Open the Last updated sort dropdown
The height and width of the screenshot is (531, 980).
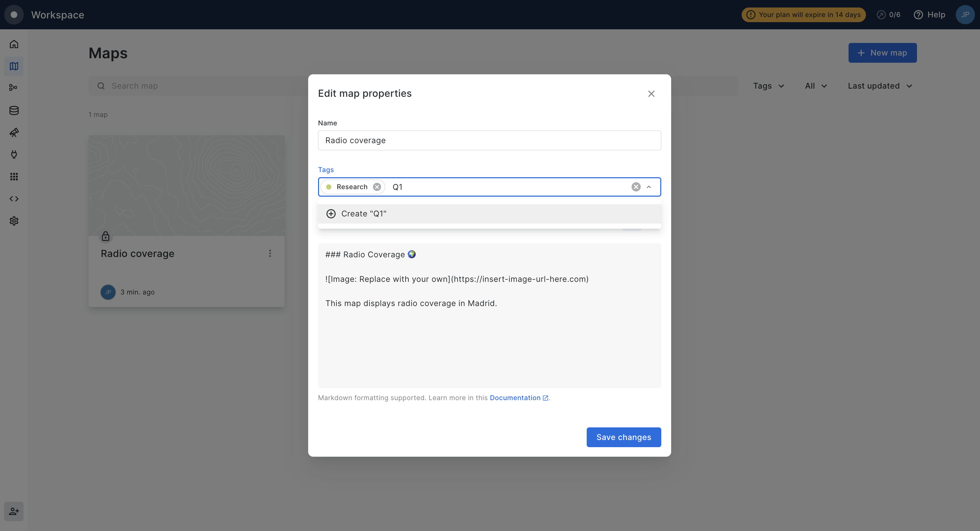[x=880, y=86]
